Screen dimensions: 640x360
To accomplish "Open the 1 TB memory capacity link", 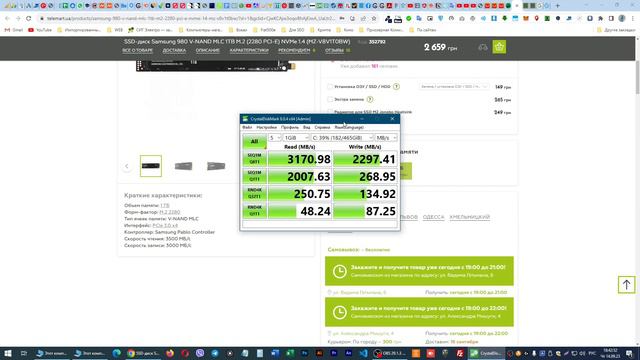I will [165, 205].
